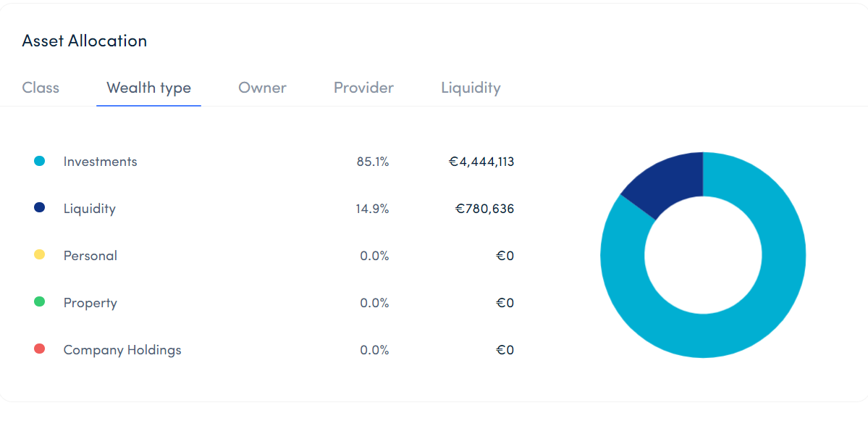Select the Property row label
The image size is (868, 429).
(90, 303)
